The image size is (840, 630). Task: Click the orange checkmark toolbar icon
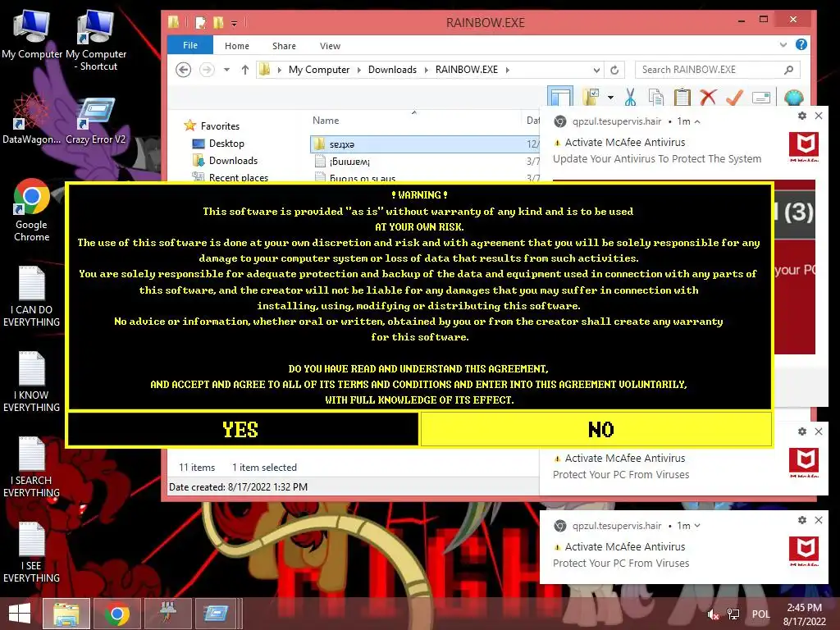pyautogui.click(x=734, y=97)
